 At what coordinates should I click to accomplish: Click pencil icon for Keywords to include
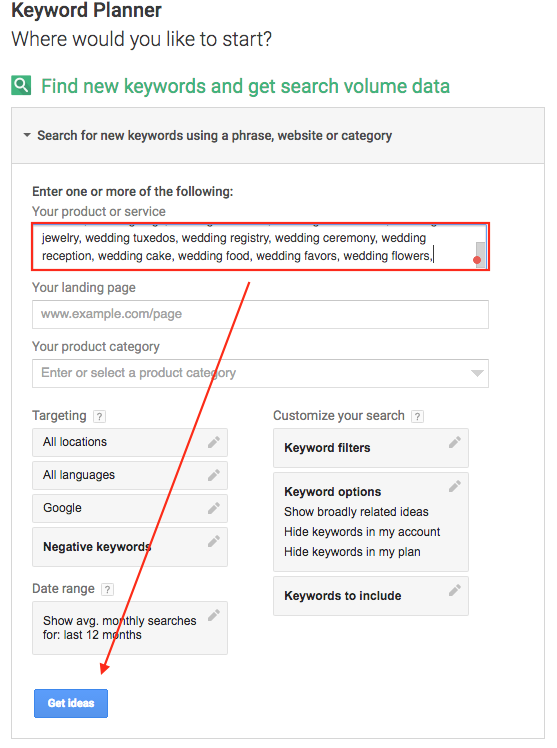(454, 590)
